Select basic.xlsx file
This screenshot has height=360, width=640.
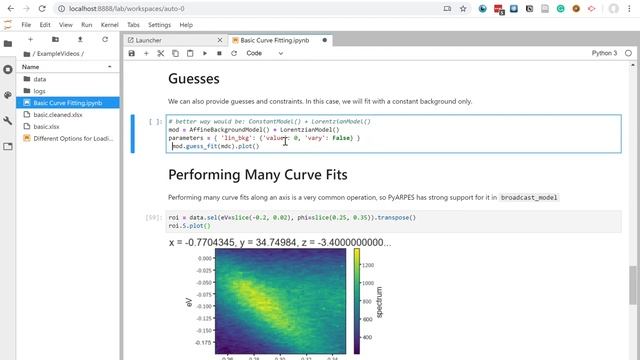68,127
